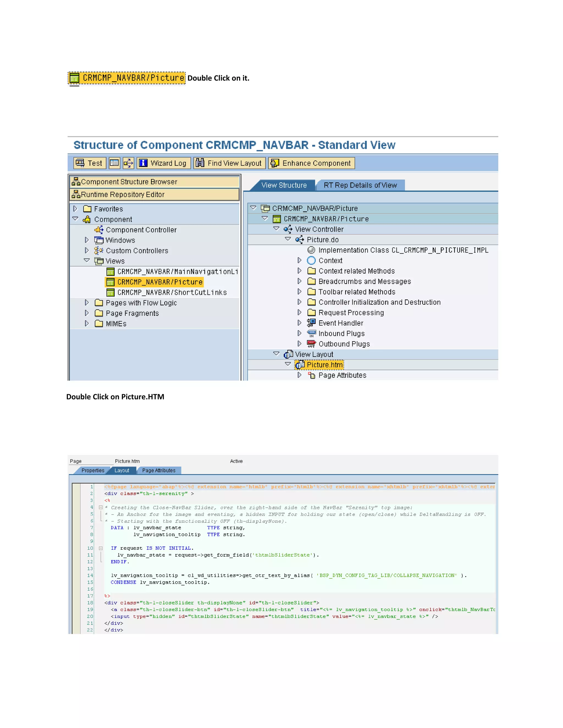Click Find View Layout binoculars button
The width and height of the screenshot is (563, 728).
(x=230, y=163)
